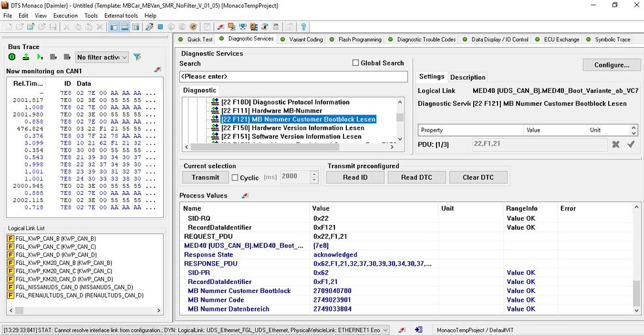Click the eraser icon in main toolbar

click(x=221, y=27)
